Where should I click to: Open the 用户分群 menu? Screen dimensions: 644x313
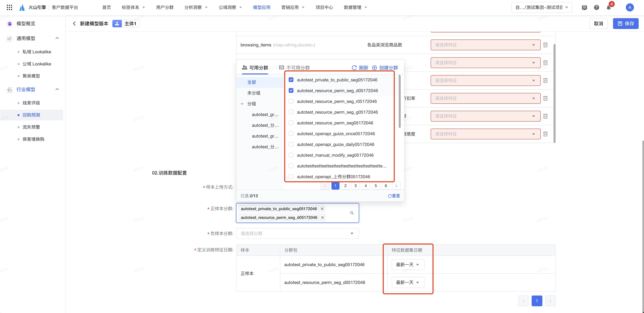point(165,8)
